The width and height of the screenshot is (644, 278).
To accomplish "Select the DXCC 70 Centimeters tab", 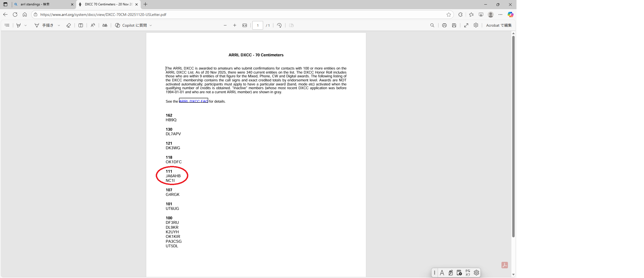I will pos(108,4).
